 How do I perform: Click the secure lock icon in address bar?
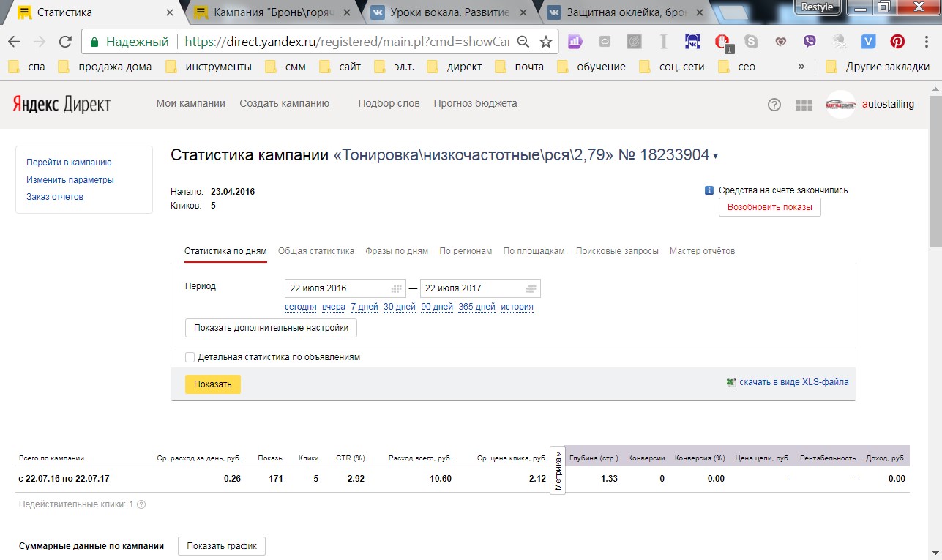click(94, 42)
